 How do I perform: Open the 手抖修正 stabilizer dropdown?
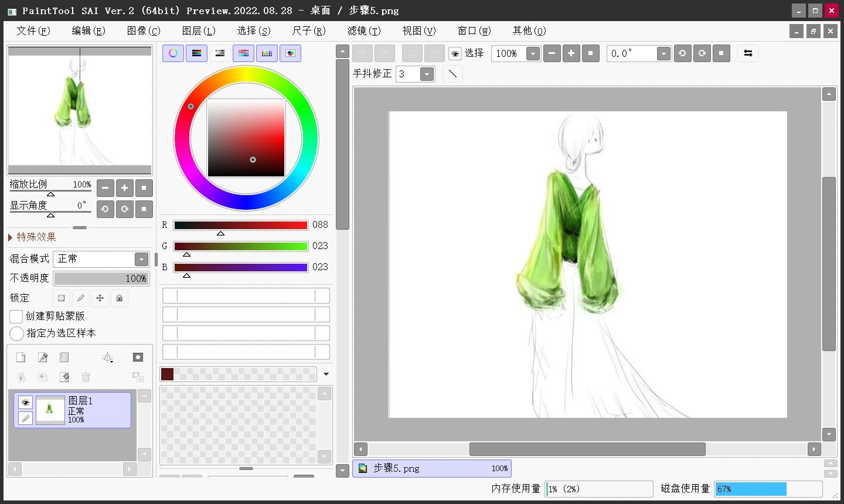pyautogui.click(x=427, y=74)
